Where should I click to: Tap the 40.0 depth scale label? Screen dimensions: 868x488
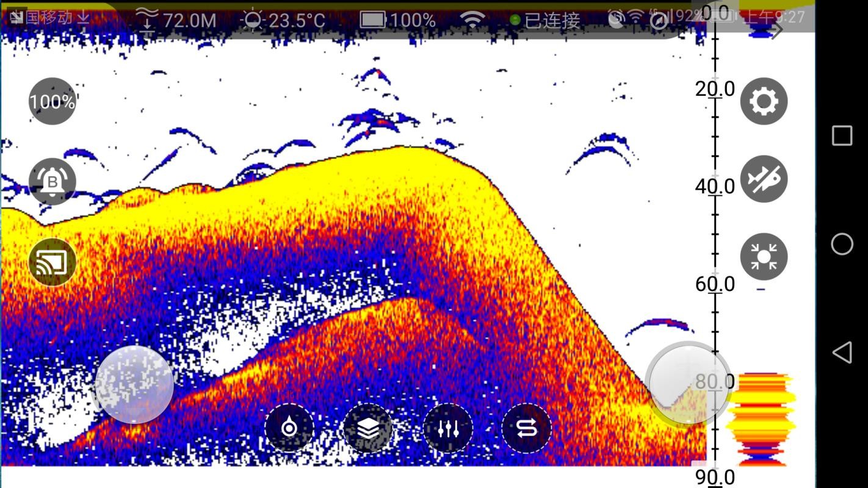pos(715,186)
